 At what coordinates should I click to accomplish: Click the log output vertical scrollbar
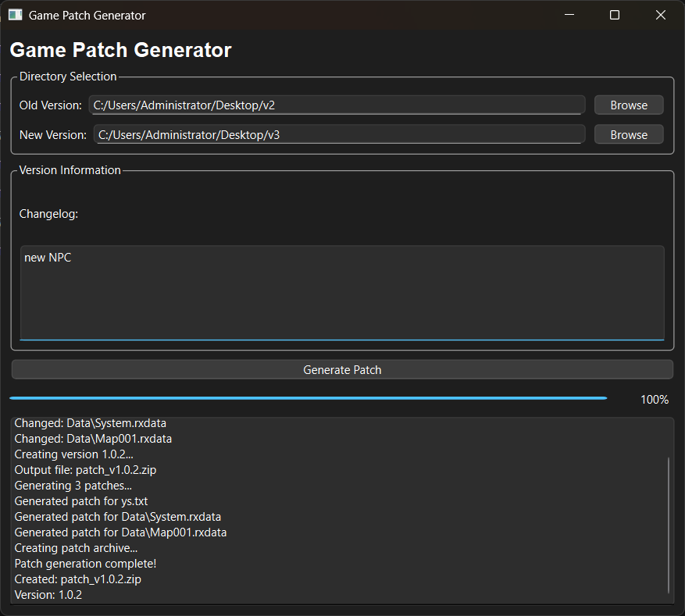(669, 525)
